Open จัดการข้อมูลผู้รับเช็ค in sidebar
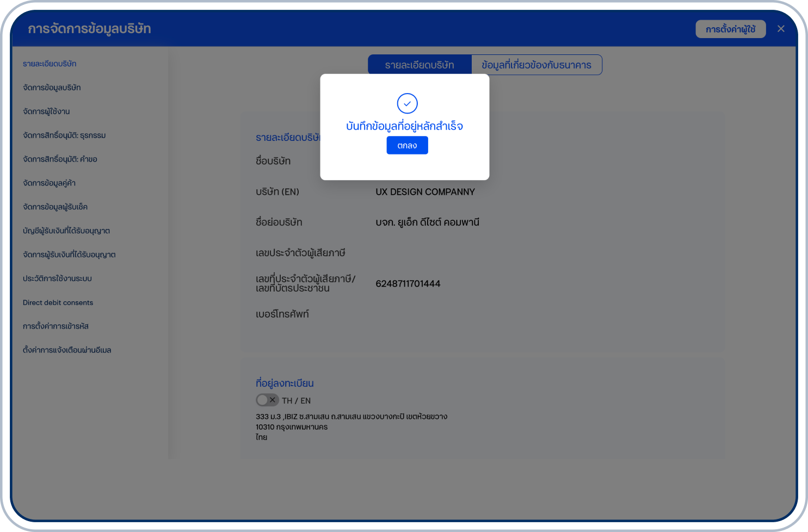The height and width of the screenshot is (532, 808). coord(55,207)
